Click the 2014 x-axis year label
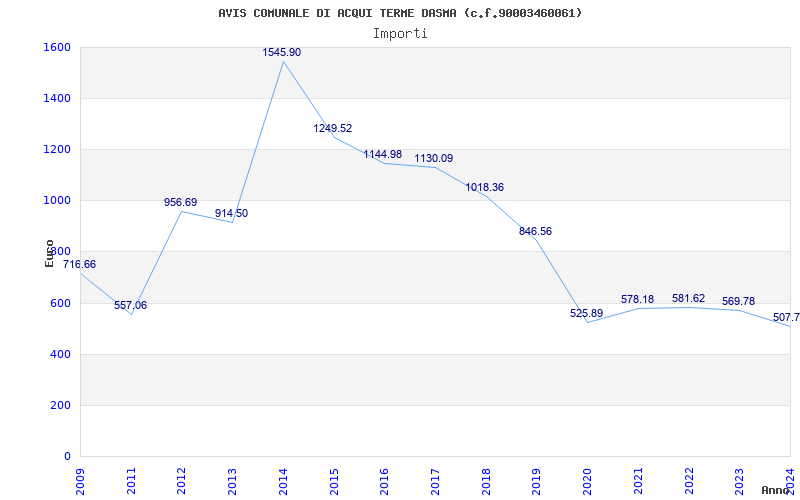 tap(283, 481)
